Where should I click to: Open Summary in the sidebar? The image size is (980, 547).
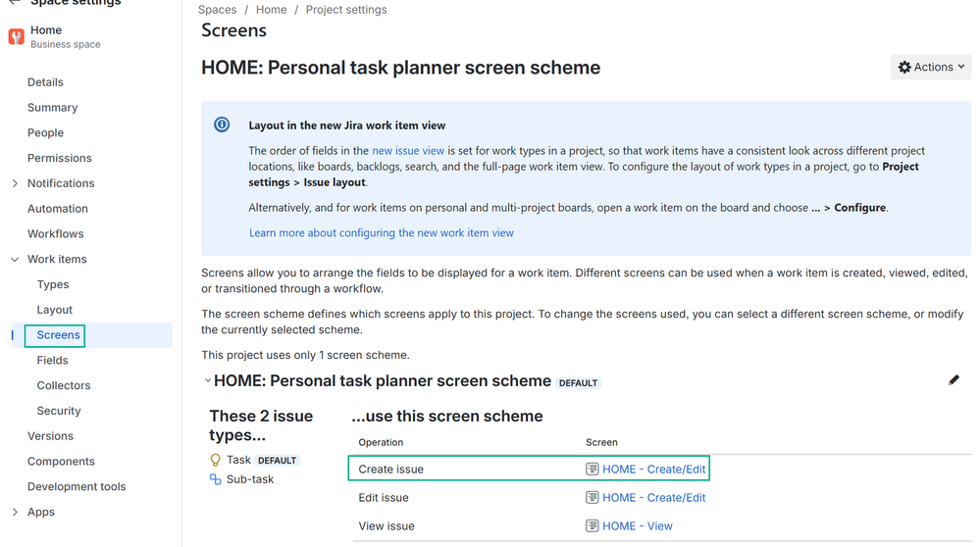pos(53,108)
